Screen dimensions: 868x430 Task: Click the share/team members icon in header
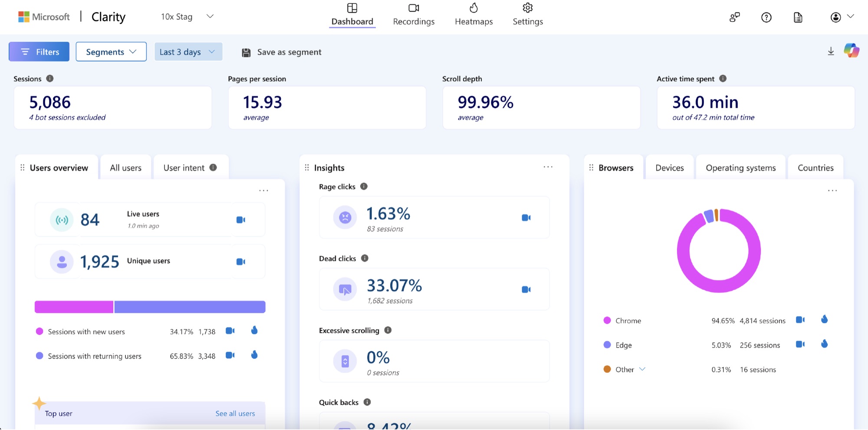pos(734,17)
